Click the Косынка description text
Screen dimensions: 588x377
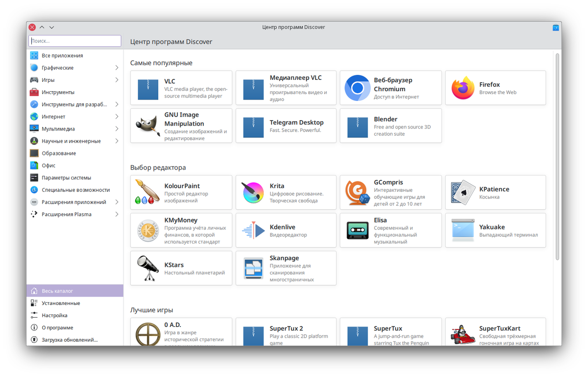490,197
